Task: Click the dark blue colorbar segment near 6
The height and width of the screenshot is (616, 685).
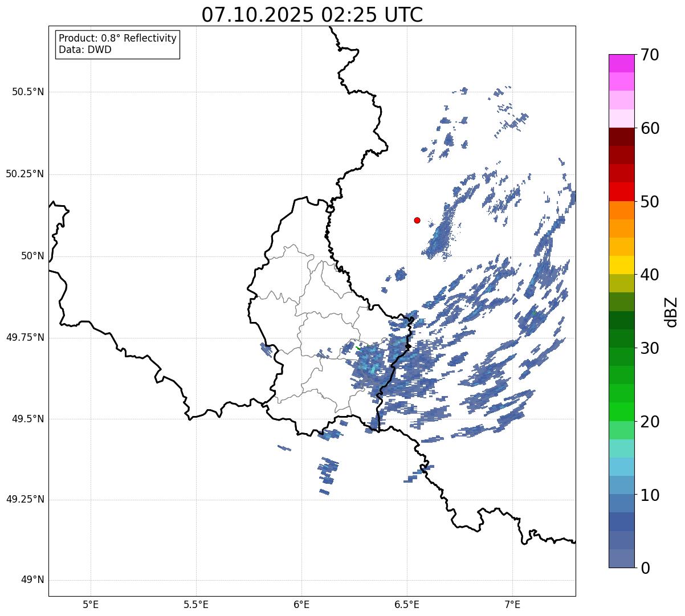Action: [621, 522]
